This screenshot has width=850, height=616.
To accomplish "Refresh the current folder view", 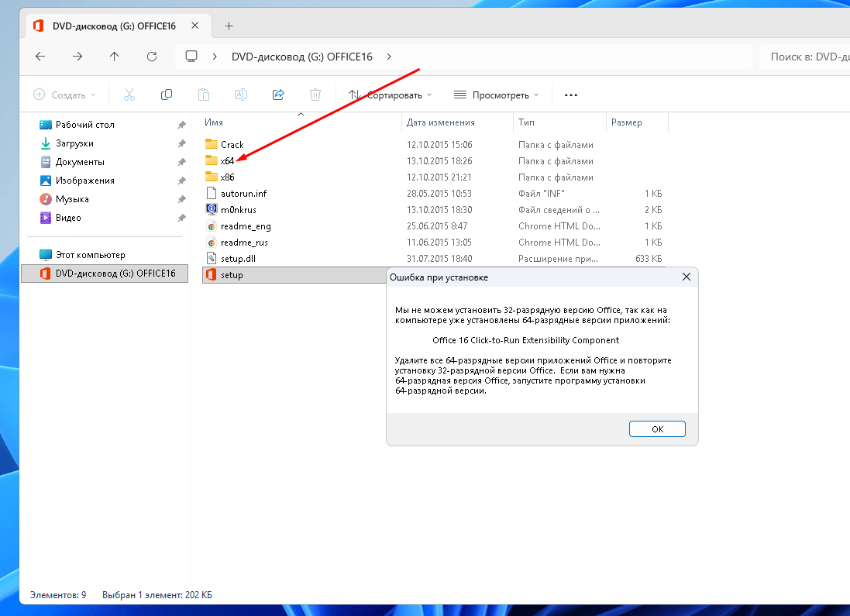I will point(152,57).
